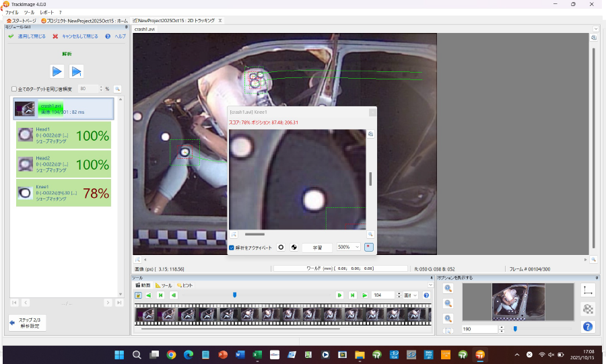
Task: Click the measurement tool icon in options panel
Action: 587,290
